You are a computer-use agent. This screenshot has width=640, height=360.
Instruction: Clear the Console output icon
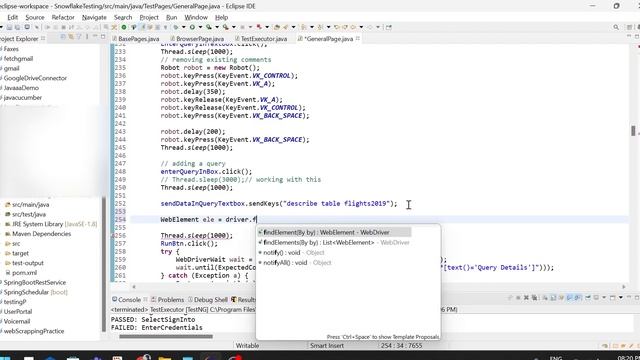[545, 298]
